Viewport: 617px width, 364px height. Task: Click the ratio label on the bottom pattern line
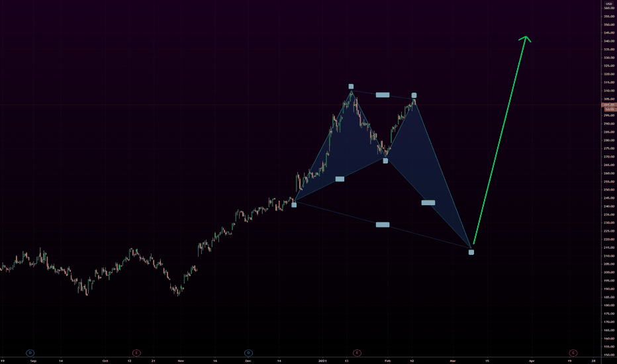pos(383,225)
